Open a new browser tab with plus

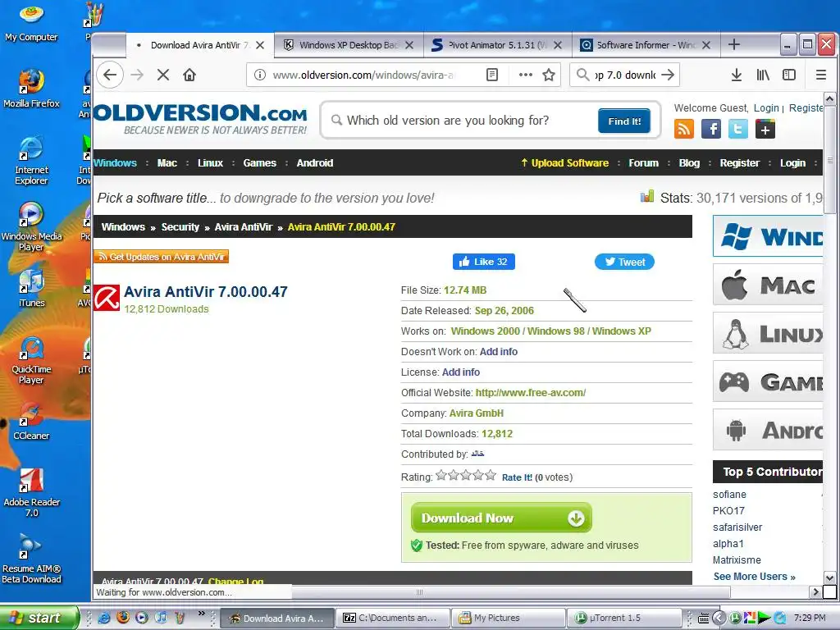pyautogui.click(x=734, y=44)
